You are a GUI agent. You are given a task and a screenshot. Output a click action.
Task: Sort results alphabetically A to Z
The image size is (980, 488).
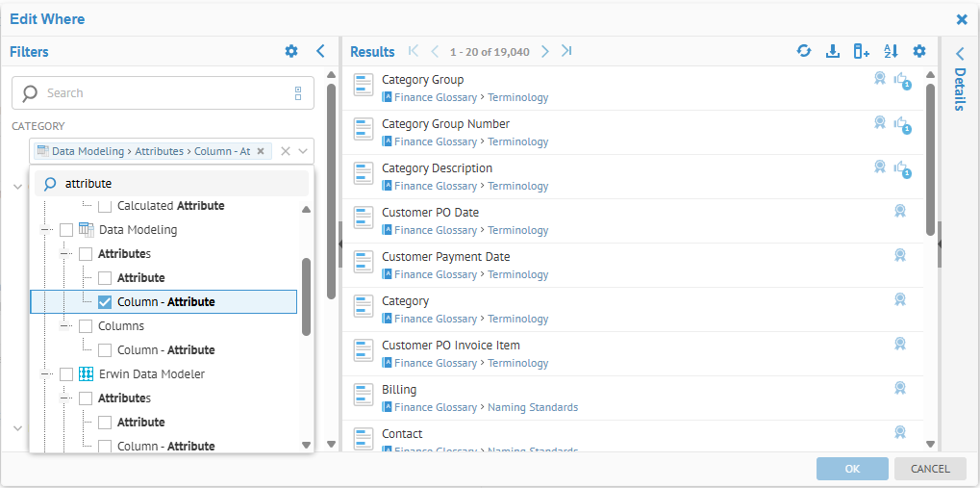pos(891,51)
